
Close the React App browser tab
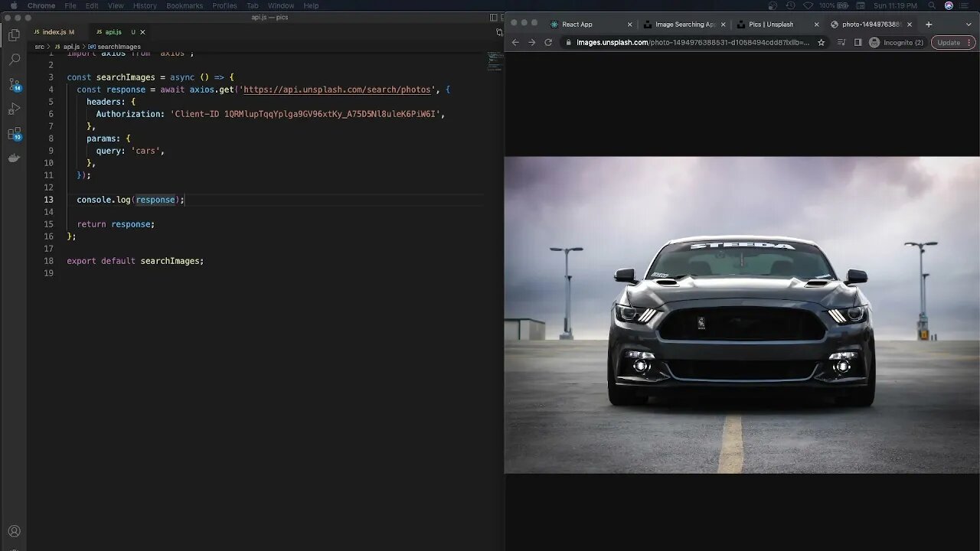point(629,24)
